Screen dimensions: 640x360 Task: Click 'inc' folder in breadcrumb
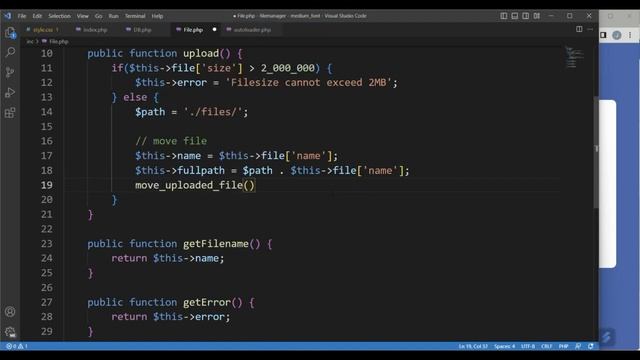pyautogui.click(x=30, y=41)
